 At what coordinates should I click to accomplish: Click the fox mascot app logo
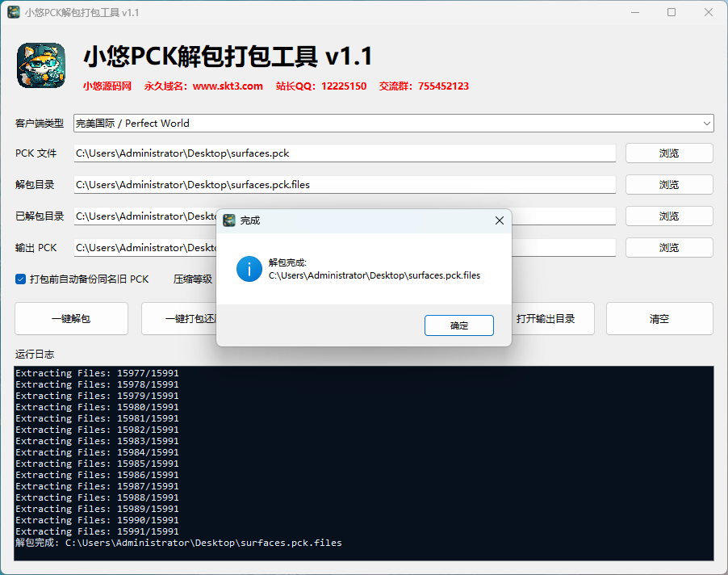tap(41, 65)
